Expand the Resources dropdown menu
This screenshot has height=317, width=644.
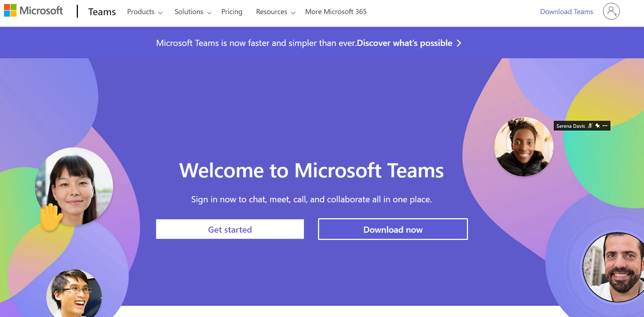[x=276, y=12]
